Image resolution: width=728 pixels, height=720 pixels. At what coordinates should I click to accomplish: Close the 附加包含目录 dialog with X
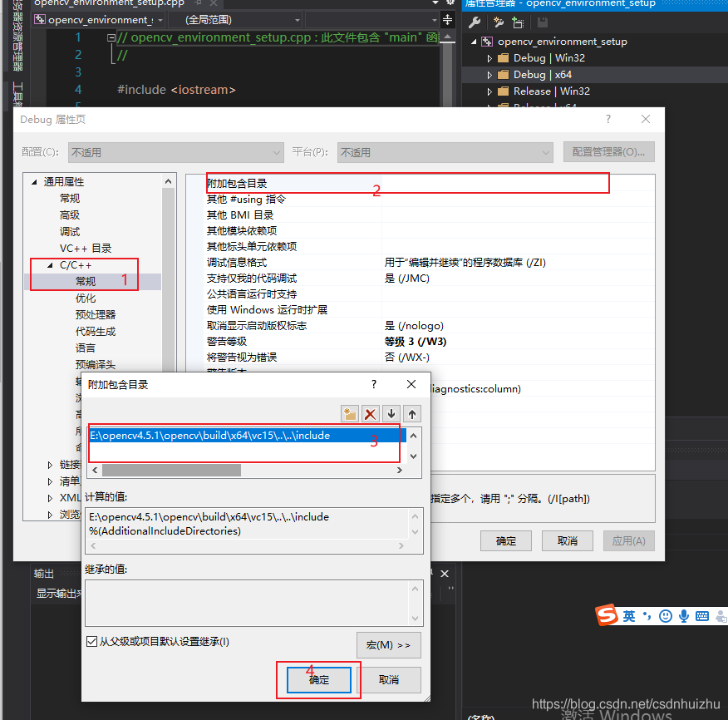click(411, 384)
